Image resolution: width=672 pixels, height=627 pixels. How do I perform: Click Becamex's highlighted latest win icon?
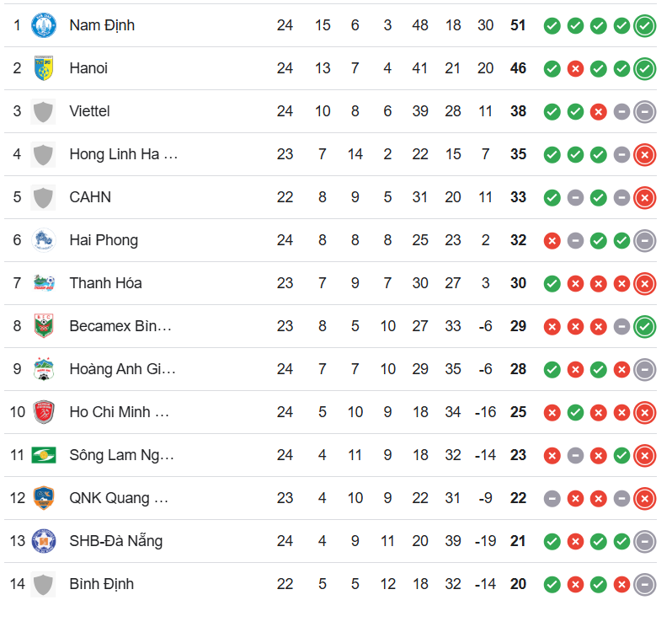point(645,327)
